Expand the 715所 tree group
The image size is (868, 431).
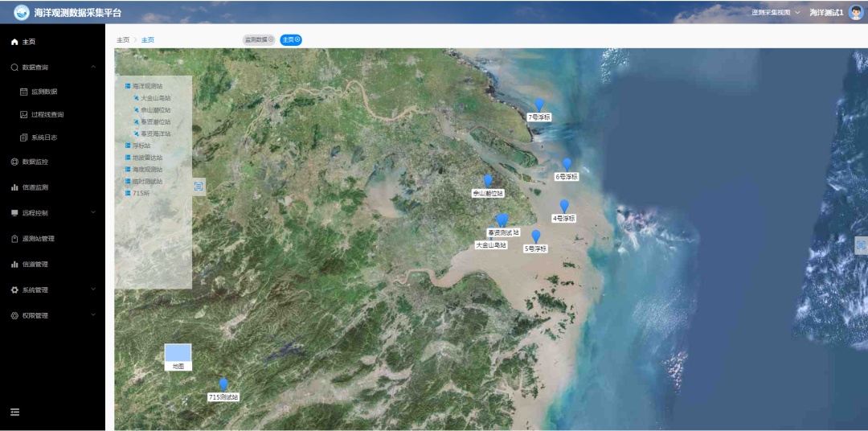pos(128,193)
